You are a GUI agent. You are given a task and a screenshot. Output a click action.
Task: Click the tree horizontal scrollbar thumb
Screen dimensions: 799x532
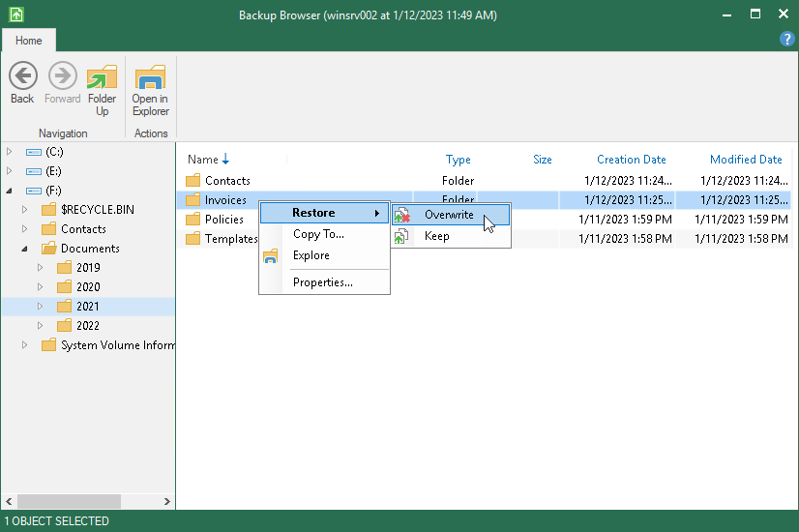point(69,501)
